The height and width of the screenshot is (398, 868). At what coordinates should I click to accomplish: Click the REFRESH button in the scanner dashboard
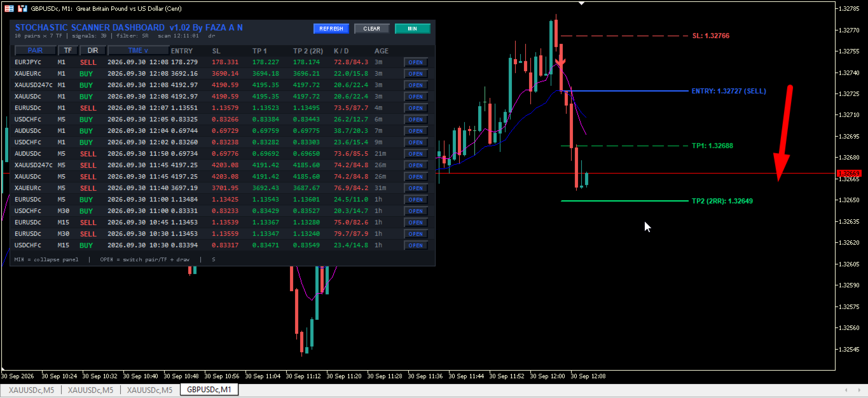coord(331,29)
